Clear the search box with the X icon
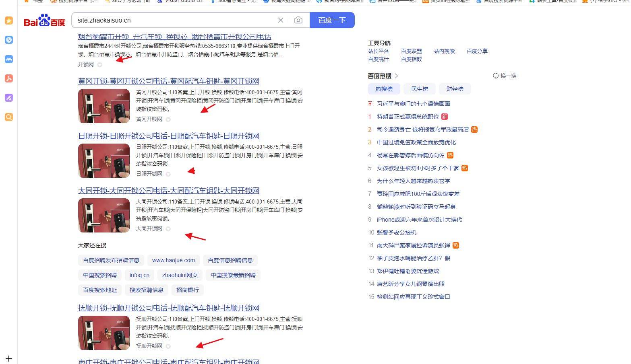The image size is (631, 364). click(281, 20)
